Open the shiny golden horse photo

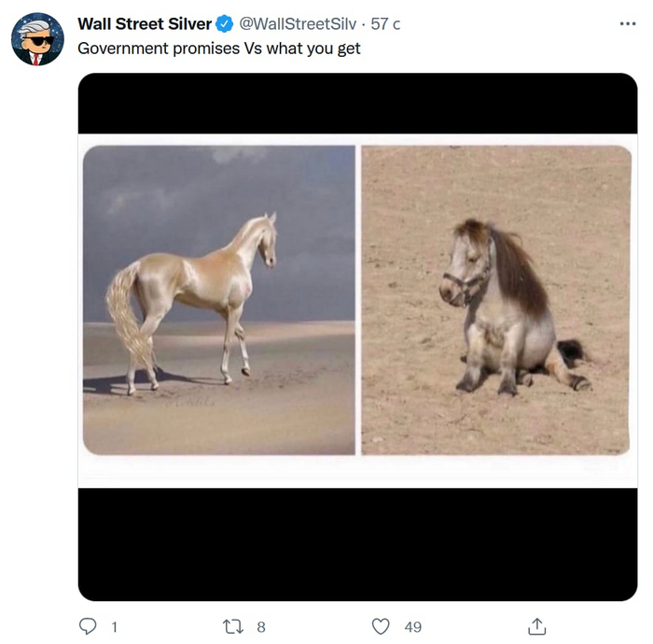[x=219, y=299]
